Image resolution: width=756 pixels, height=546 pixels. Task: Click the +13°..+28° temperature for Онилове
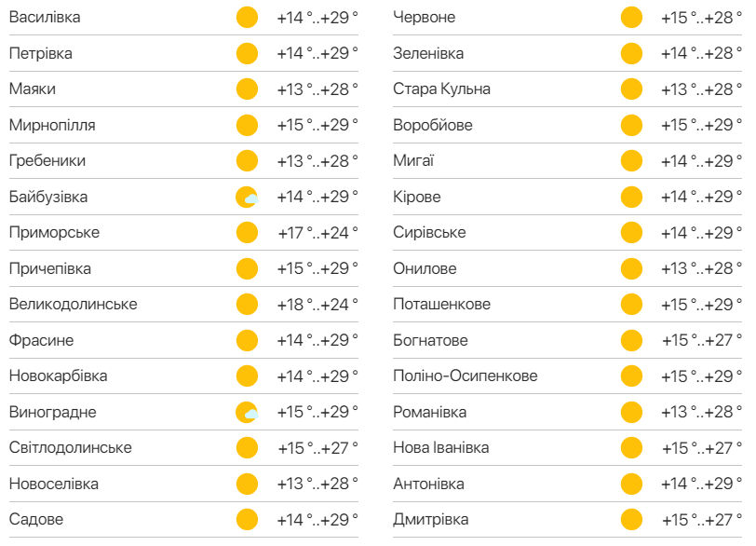(x=701, y=268)
